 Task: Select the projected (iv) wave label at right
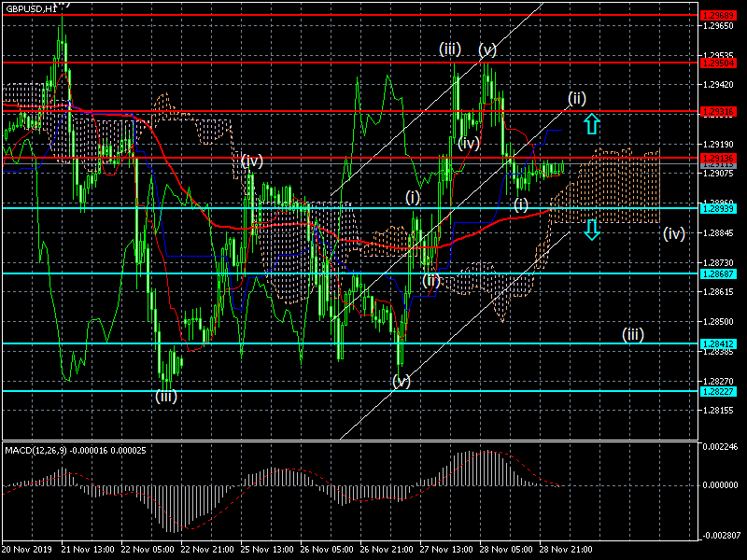[x=674, y=234]
